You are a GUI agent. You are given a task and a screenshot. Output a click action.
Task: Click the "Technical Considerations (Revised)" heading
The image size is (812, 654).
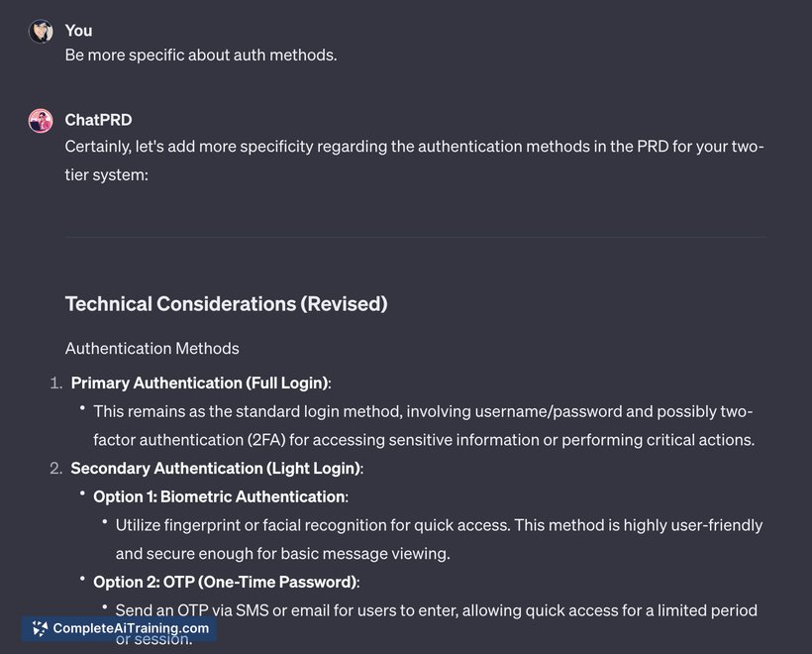[227, 303]
